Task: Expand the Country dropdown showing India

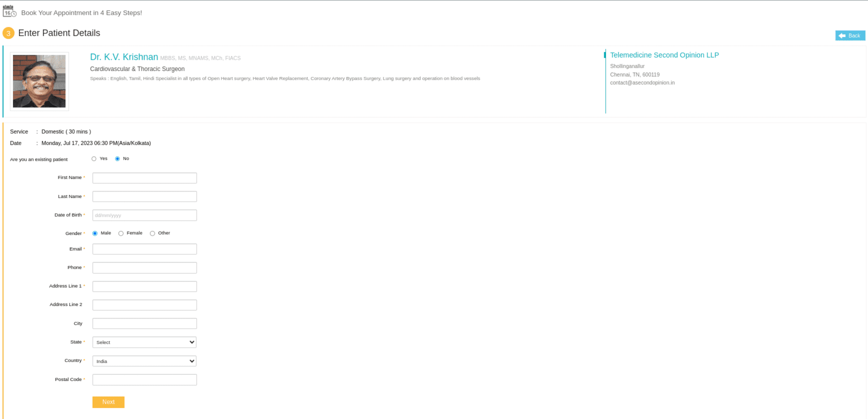Action: 144,361
